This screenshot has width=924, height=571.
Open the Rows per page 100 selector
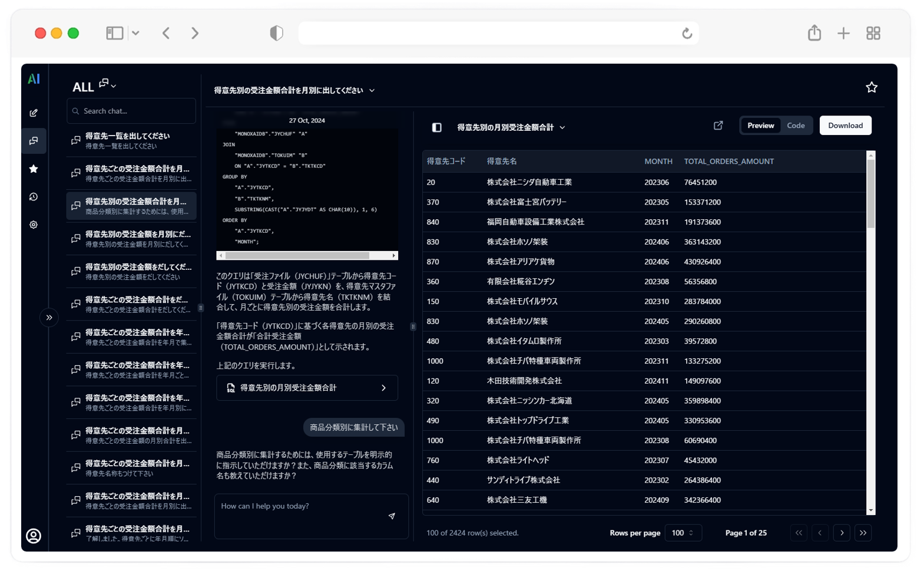(x=683, y=533)
